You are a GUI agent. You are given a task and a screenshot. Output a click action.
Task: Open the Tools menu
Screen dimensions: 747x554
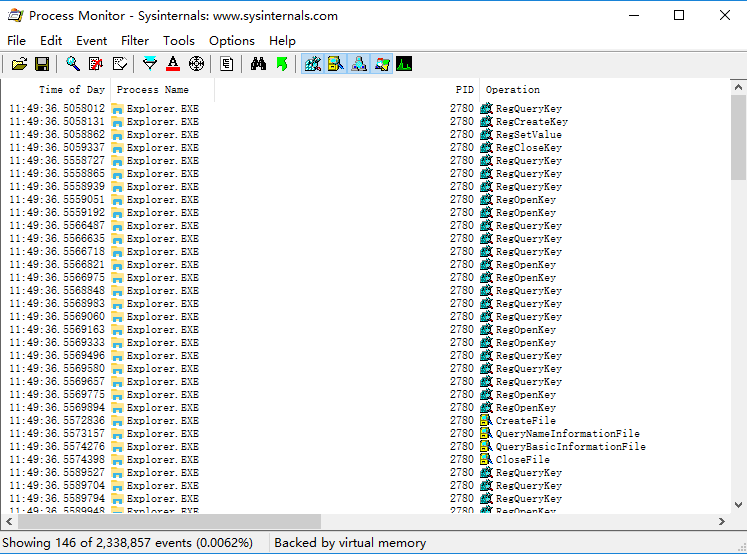tap(179, 41)
